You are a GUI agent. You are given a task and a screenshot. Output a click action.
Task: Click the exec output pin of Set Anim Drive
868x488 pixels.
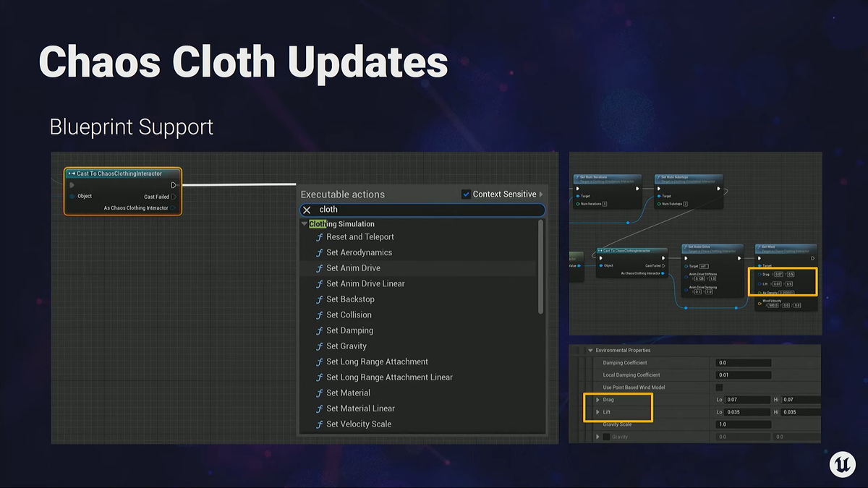739,258
